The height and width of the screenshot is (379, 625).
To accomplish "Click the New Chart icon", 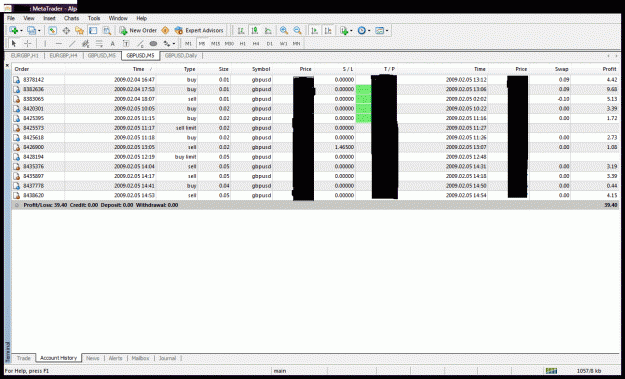I will tap(13, 30).
